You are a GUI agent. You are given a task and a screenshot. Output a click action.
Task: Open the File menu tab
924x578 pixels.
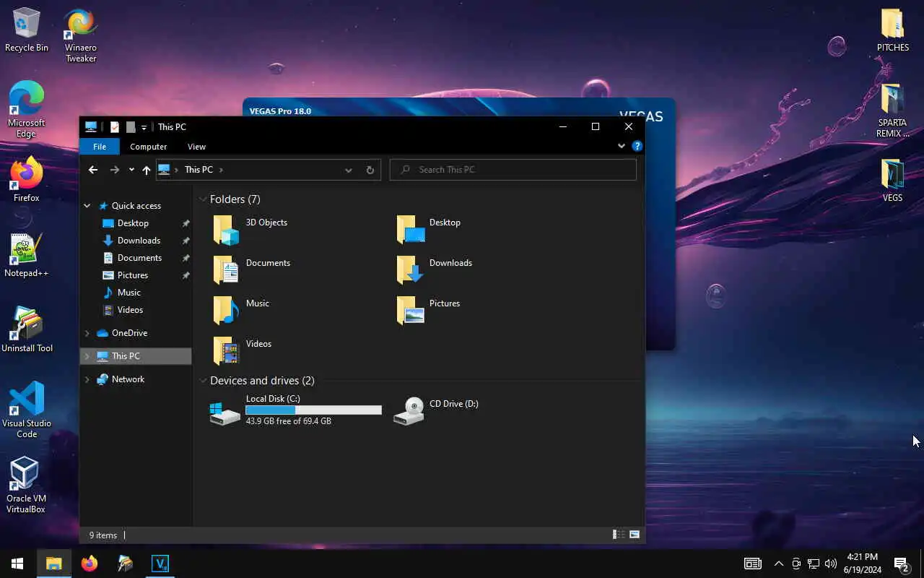click(x=100, y=147)
